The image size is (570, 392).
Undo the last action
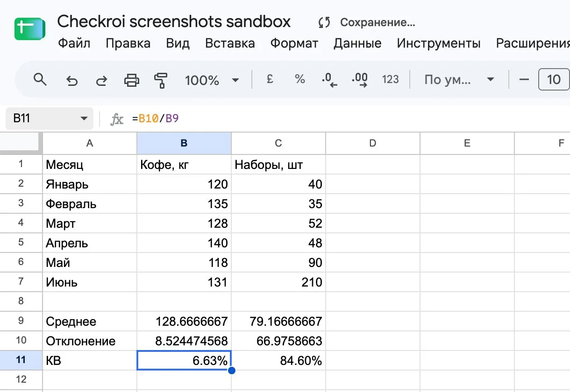click(x=71, y=80)
